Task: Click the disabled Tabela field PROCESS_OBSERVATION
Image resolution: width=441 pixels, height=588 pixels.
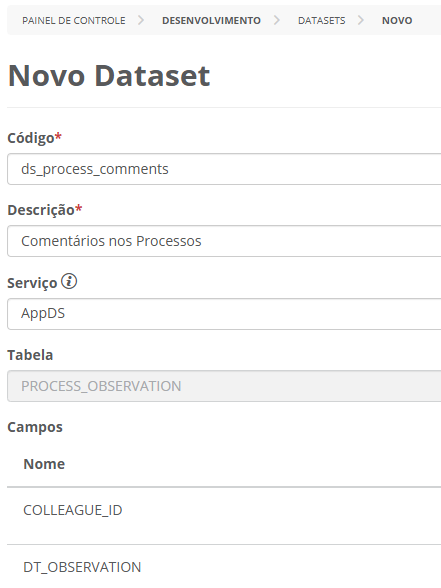Action: click(224, 386)
